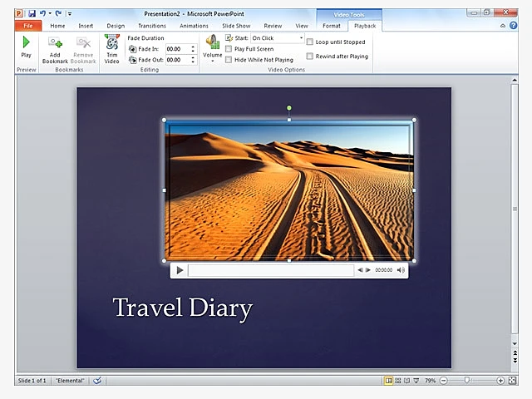Click the Save icon in quick access toolbar
The image size is (532, 399).
pos(32,13)
